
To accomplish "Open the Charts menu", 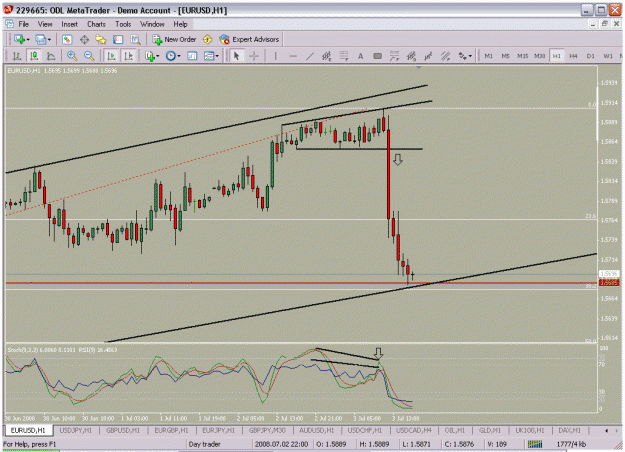I will 96,24.
